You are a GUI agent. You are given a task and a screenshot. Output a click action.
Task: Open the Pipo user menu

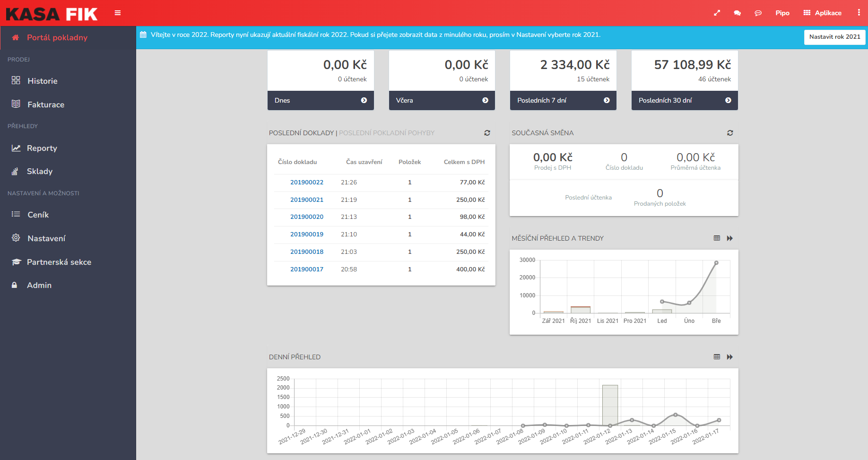(782, 13)
